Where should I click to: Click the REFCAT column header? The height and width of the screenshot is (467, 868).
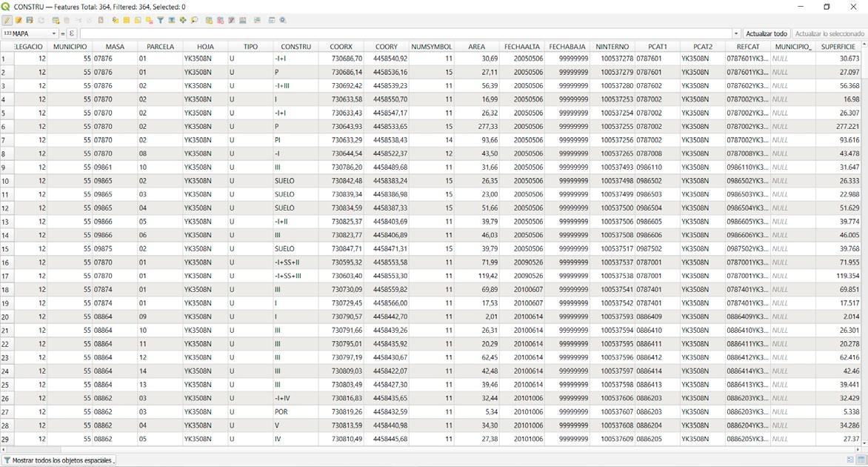click(x=748, y=47)
